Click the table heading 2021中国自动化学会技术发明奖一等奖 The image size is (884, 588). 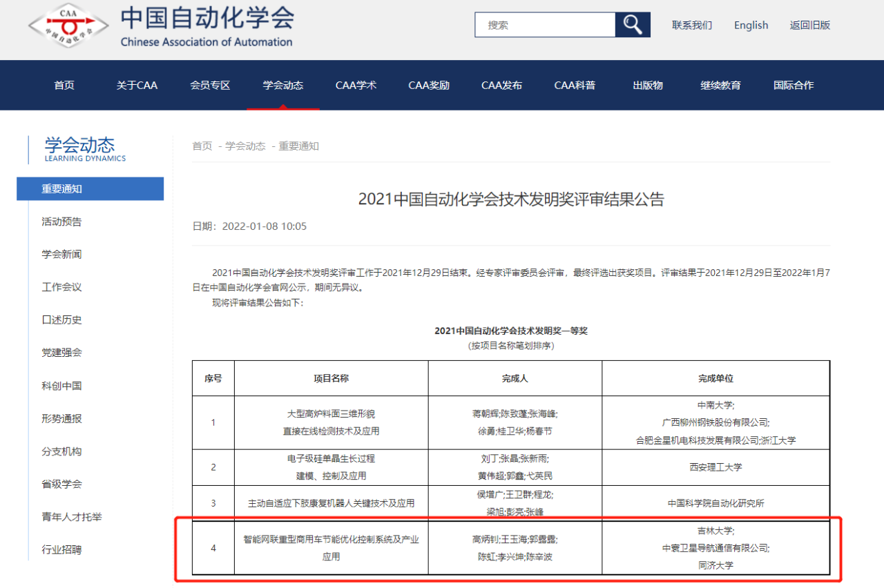coord(511,331)
